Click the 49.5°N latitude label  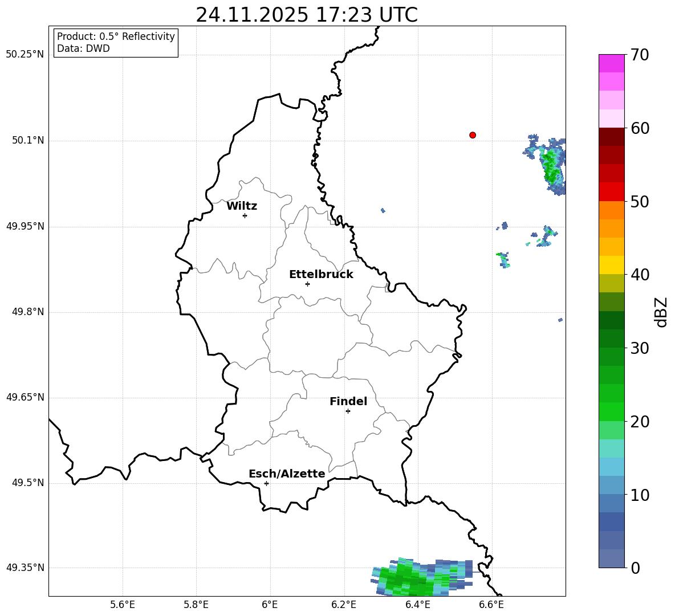click(28, 483)
